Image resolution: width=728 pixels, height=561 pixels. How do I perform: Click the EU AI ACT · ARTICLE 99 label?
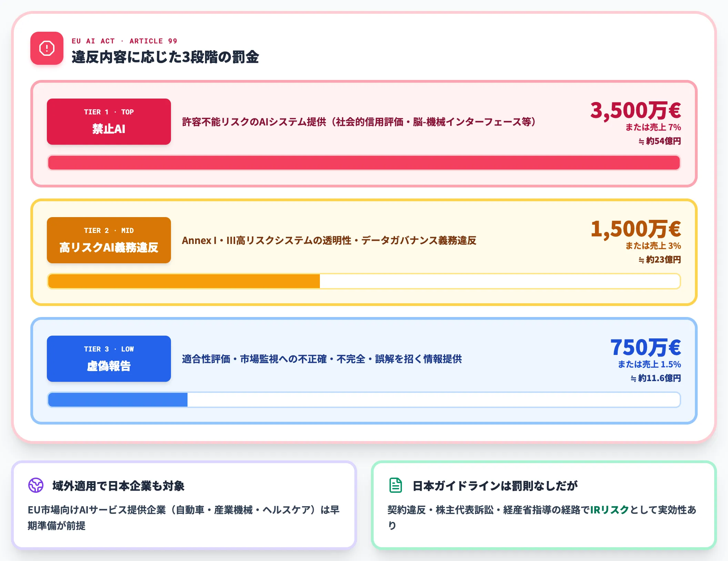124,41
